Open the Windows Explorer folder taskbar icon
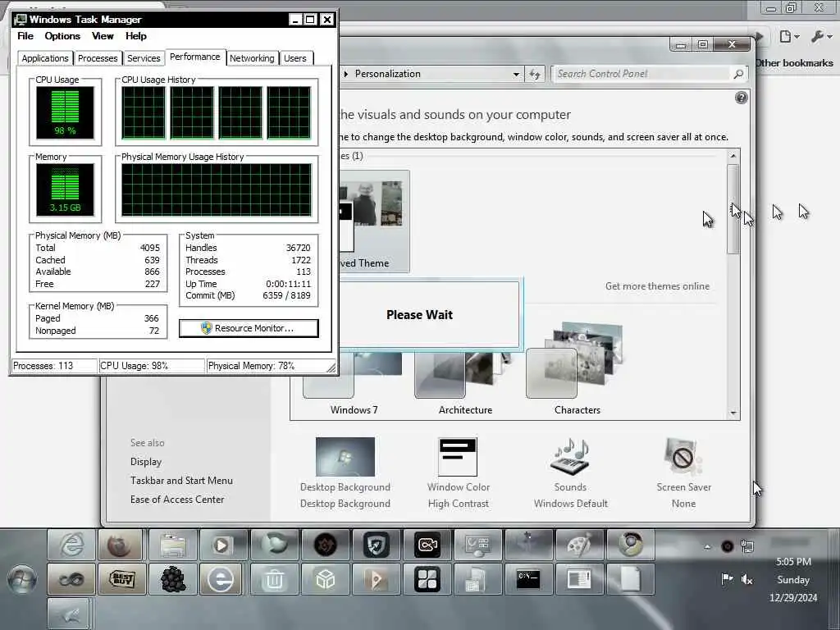The image size is (840, 630). click(x=172, y=545)
